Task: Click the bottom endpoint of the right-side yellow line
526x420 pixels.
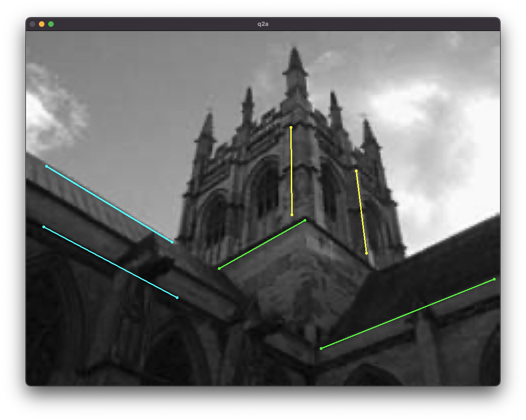Action: [366, 253]
